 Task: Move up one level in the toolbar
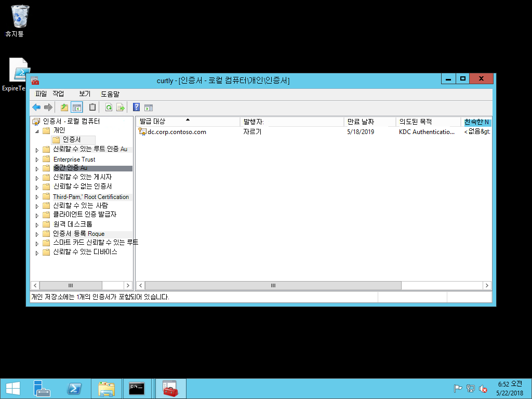coord(64,108)
